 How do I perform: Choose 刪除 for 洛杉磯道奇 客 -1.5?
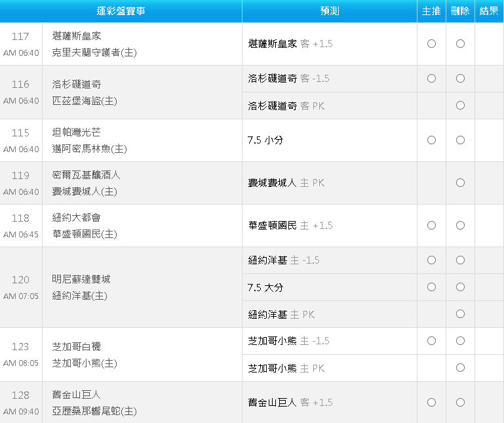coord(460,79)
